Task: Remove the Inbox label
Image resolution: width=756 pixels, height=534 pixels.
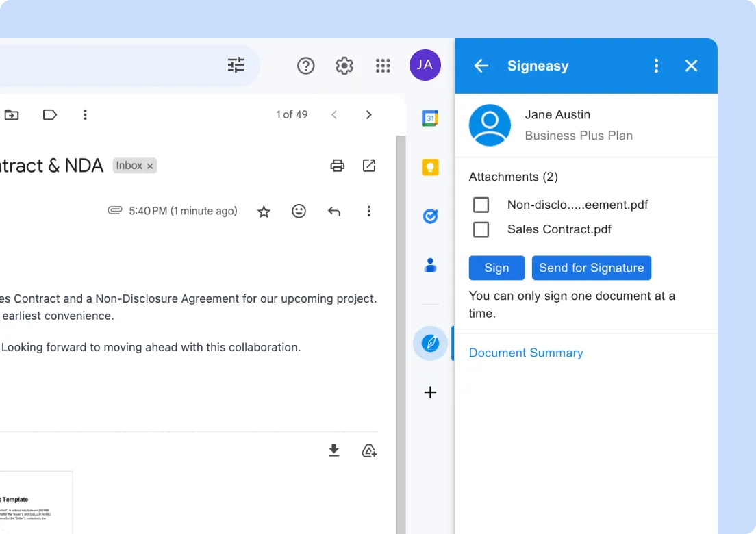Action: coord(150,166)
